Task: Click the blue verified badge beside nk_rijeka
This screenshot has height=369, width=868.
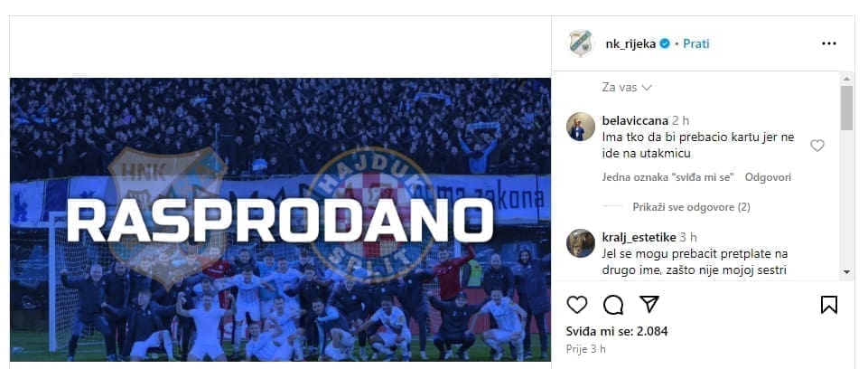Action: (666, 43)
